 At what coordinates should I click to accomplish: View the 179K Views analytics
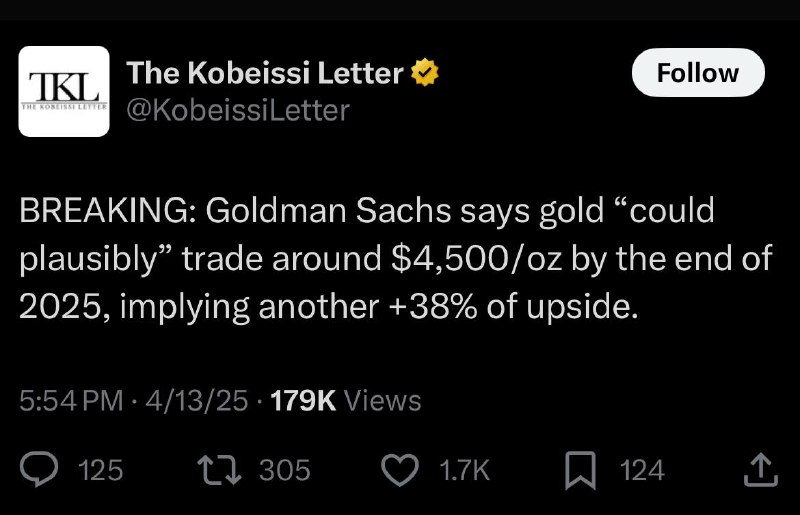coord(345,400)
